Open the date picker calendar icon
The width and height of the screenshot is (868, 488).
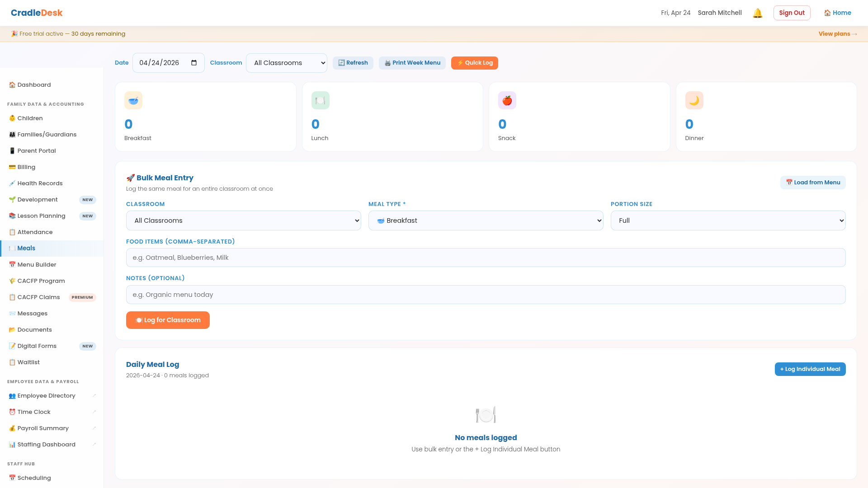click(194, 63)
